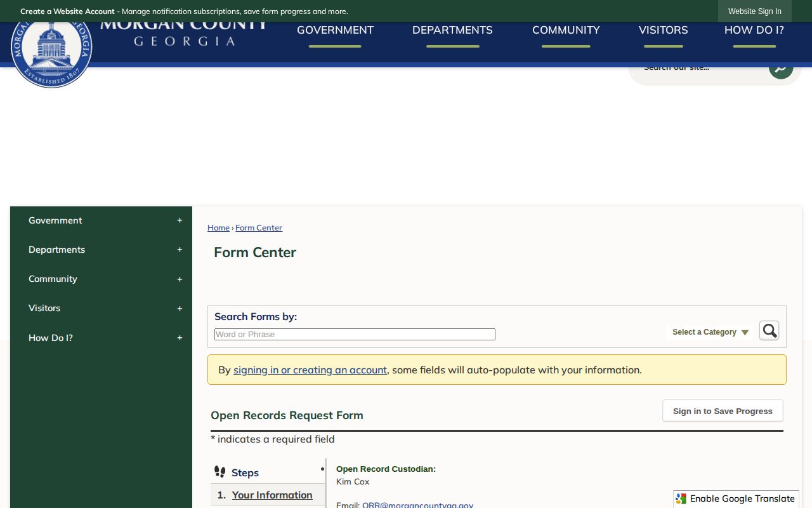Open the DEPARTMENTS top navigation menu
Viewport: 812px width, 508px height.
click(x=452, y=30)
